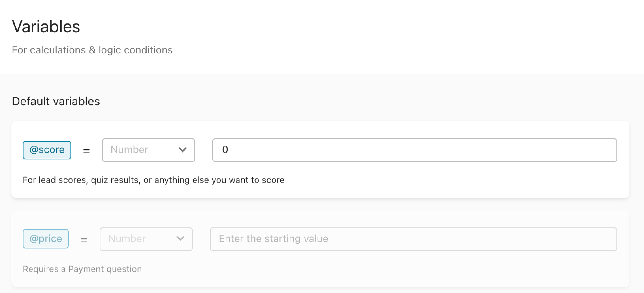Open the Number type dropdown for @score
The width and height of the screenshot is (644, 293).
coord(148,150)
